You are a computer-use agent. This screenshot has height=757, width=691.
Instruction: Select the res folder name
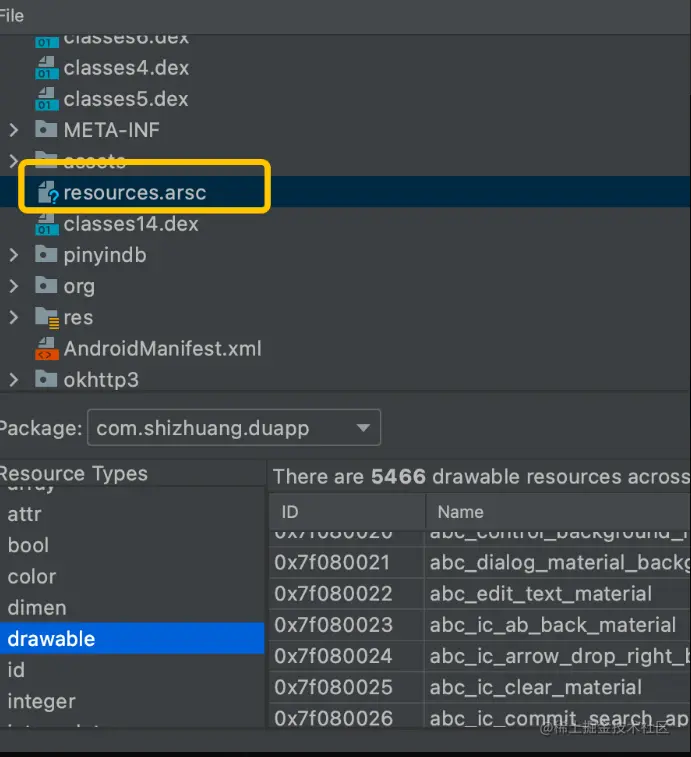tap(78, 318)
